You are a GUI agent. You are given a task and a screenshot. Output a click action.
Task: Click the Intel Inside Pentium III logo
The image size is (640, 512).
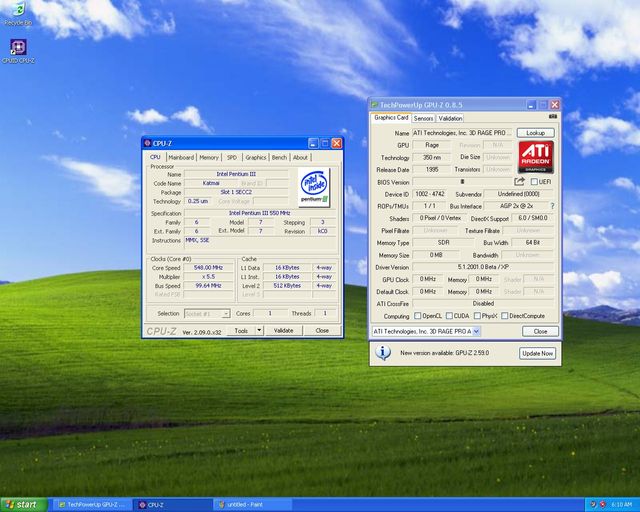314,188
